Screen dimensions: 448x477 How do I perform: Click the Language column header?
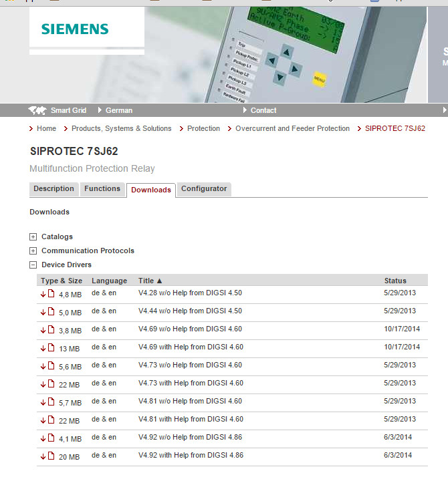110,281
